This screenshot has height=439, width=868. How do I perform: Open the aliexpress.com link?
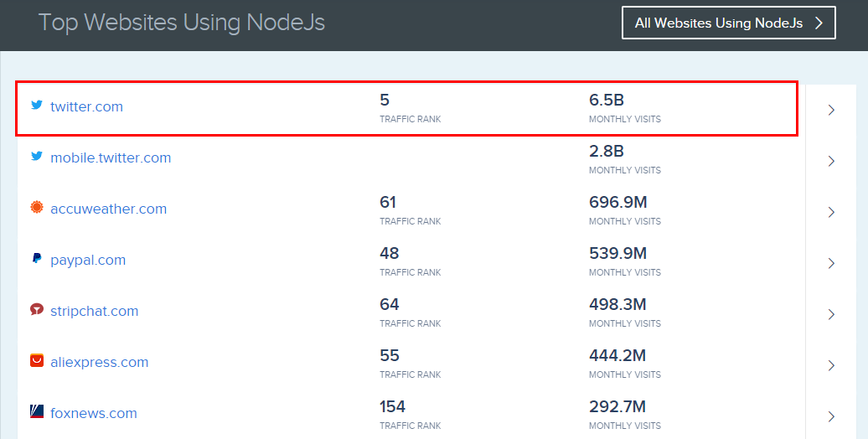pyautogui.click(x=99, y=362)
